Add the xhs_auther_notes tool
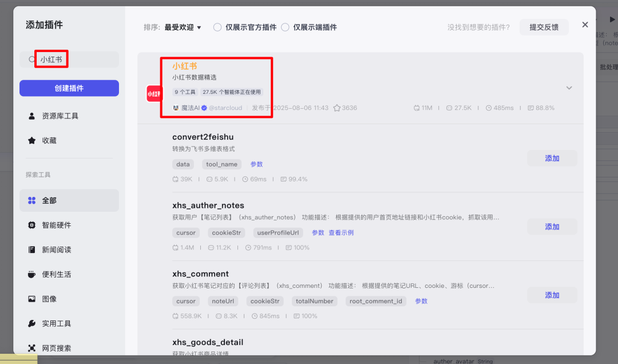This screenshot has width=618, height=364. pos(552,227)
